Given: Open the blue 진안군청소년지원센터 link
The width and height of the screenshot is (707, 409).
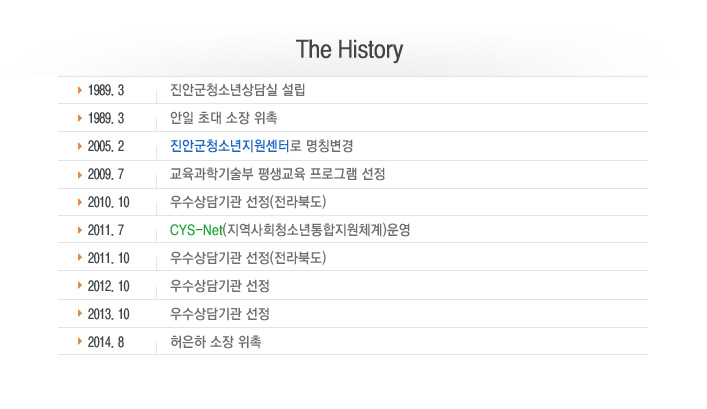Looking at the screenshot, I should (x=230, y=146).
